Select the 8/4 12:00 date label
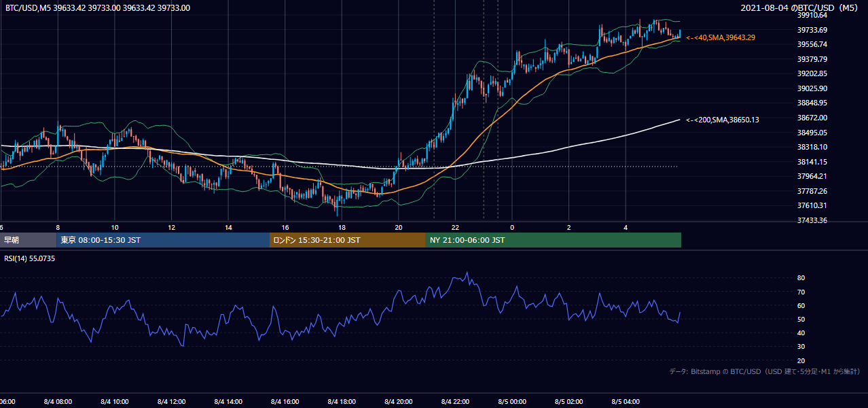868x408 pixels. coord(171,401)
